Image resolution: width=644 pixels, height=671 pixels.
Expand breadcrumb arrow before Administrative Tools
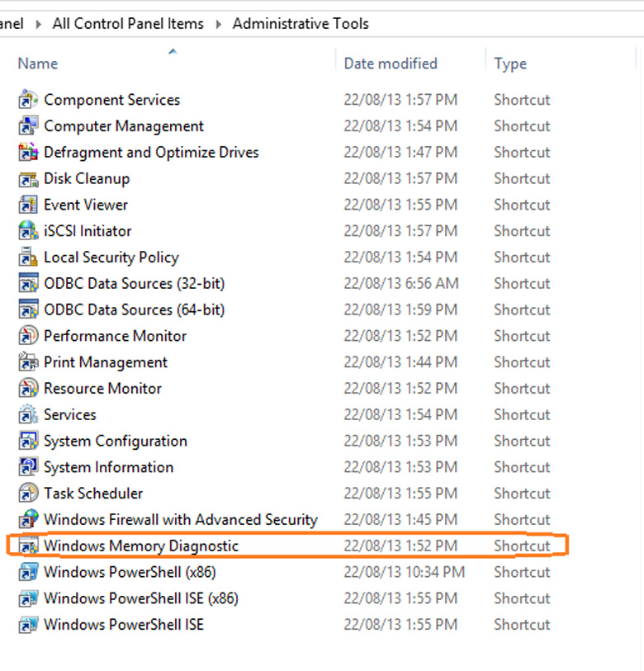(219, 24)
